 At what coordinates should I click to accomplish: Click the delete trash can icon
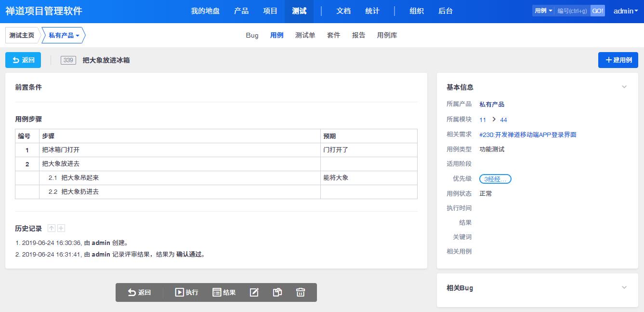pyautogui.click(x=301, y=292)
